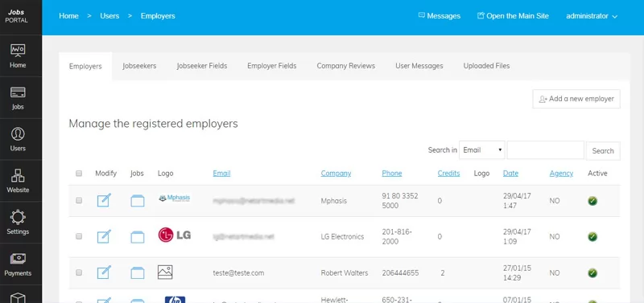
Task: Switch to the Company Reviews tab
Action: point(346,66)
